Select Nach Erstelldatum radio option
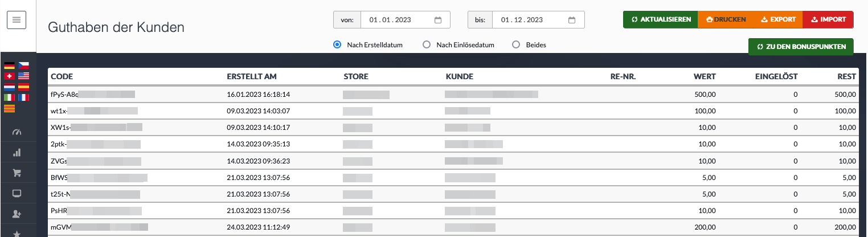The width and height of the screenshot is (868, 237). click(337, 44)
